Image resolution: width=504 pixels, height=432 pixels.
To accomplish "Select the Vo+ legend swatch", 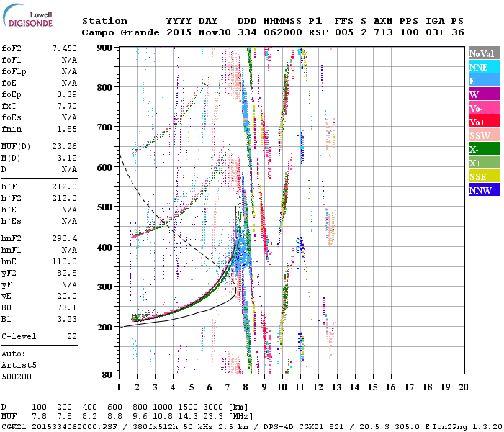I will (484, 122).
